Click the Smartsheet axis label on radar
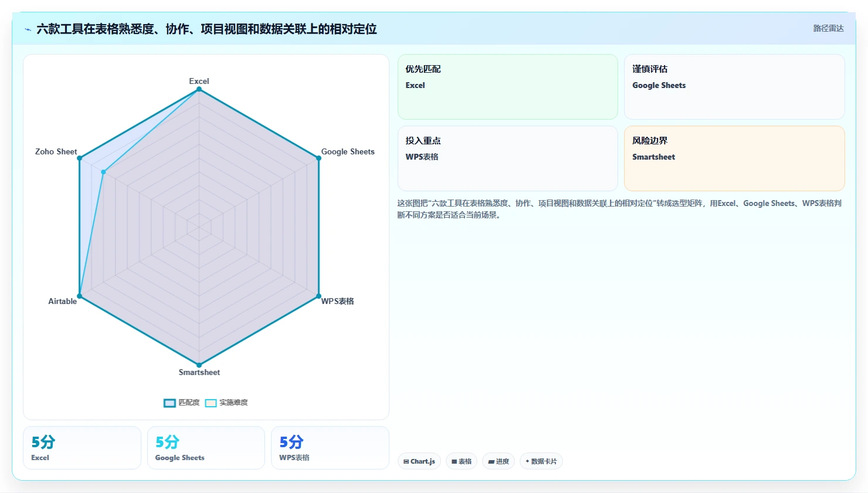The image size is (868, 493). [199, 372]
